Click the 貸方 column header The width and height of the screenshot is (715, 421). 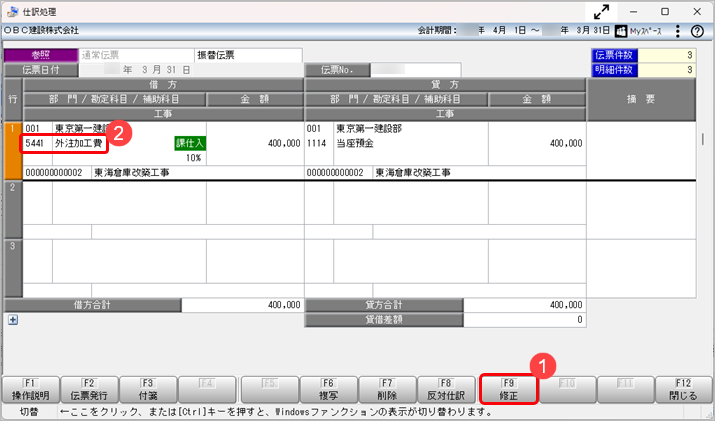coord(445,85)
